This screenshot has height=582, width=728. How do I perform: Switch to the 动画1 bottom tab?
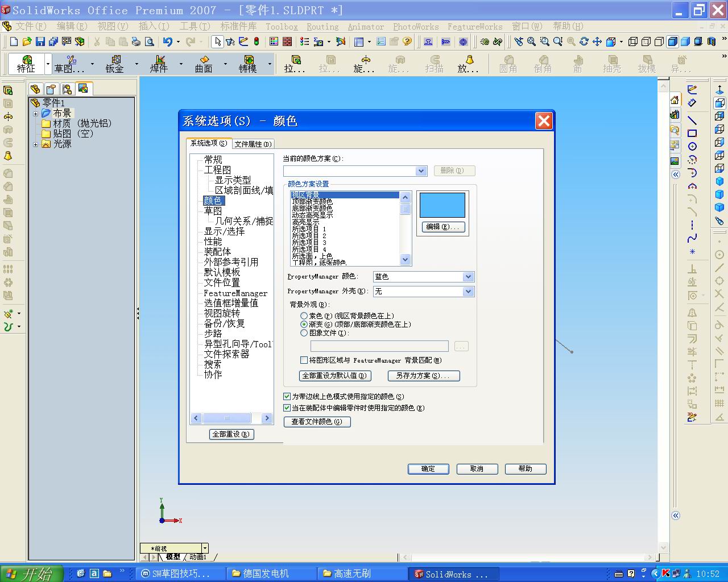click(x=198, y=557)
